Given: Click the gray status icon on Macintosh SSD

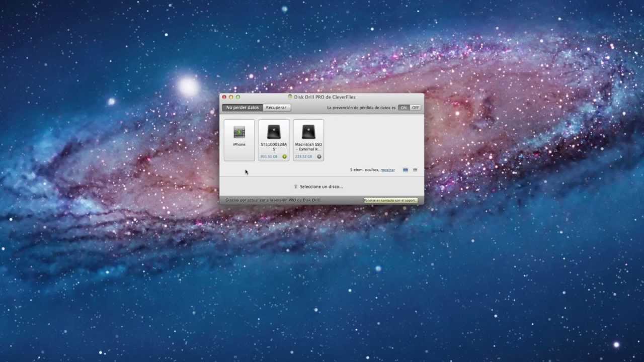Looking at the screenshot, I should click(319, 156).
